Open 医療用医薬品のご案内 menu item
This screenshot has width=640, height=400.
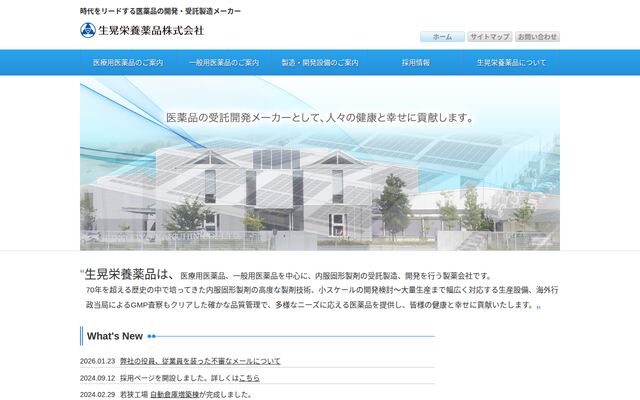pos(128,63)
